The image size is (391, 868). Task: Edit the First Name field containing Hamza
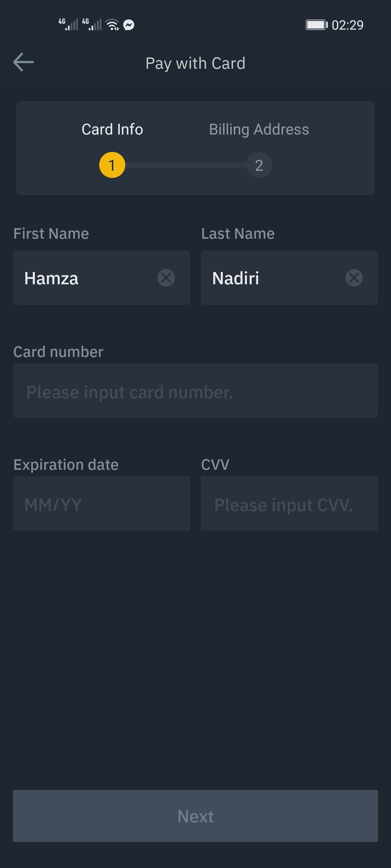coord(87,278)
